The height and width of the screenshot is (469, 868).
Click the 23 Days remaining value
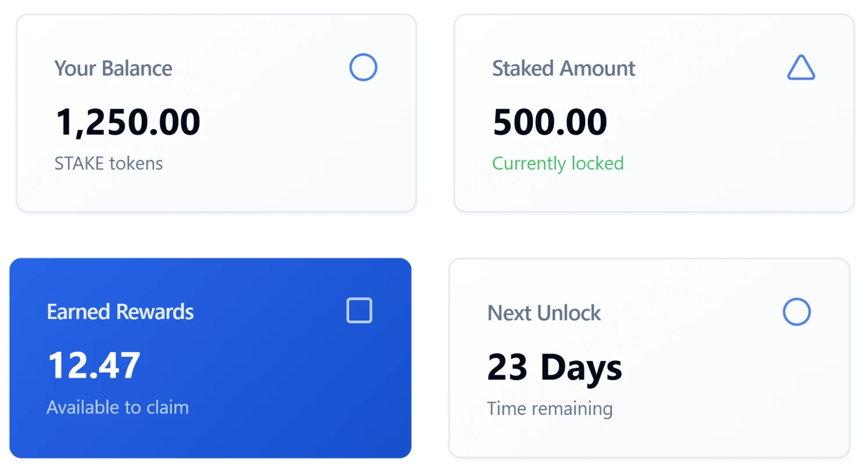tap(554, 366)
